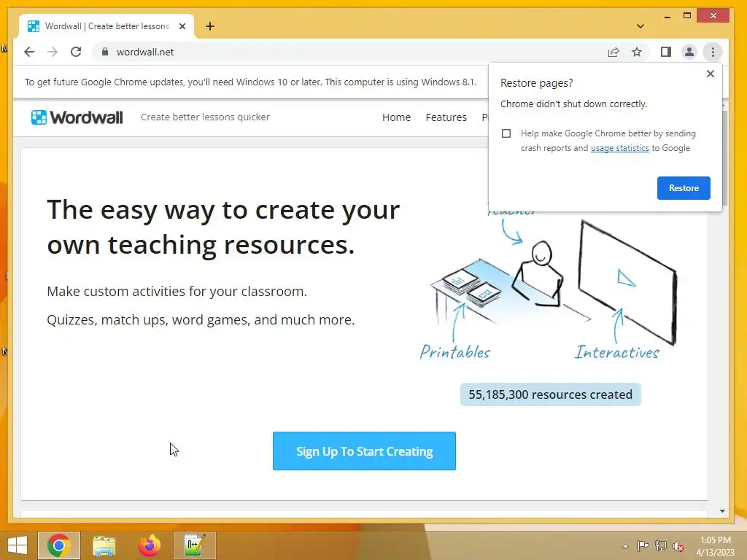
Task: Click the Wordwall logo
Action: (77, 117)
